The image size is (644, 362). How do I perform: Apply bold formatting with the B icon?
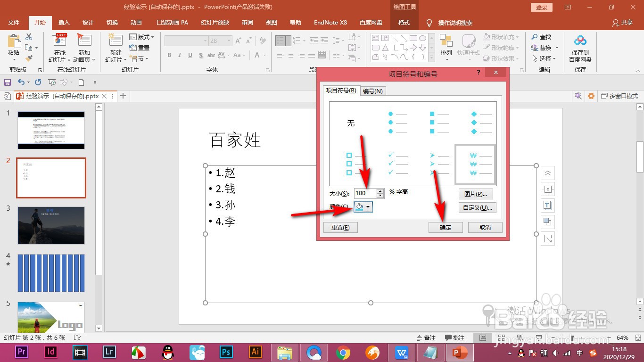pos(169,55)
